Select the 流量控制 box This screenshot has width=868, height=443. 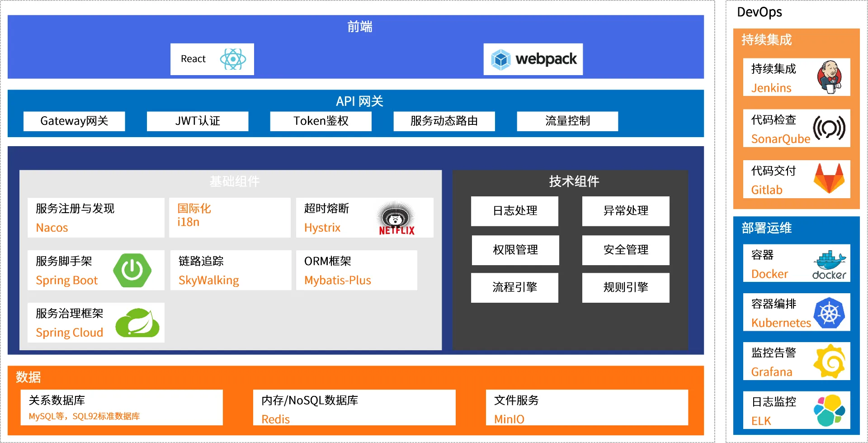pos(567,121)
